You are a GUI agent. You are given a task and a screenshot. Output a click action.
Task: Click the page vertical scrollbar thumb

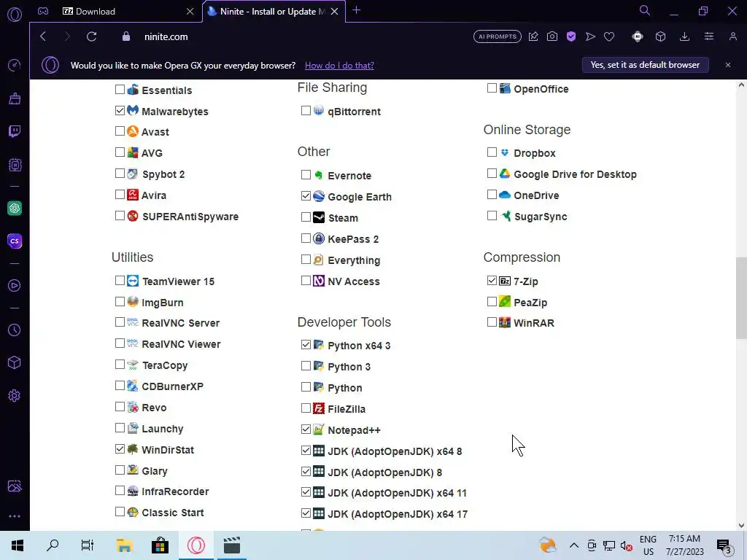(x=741, y=298)
